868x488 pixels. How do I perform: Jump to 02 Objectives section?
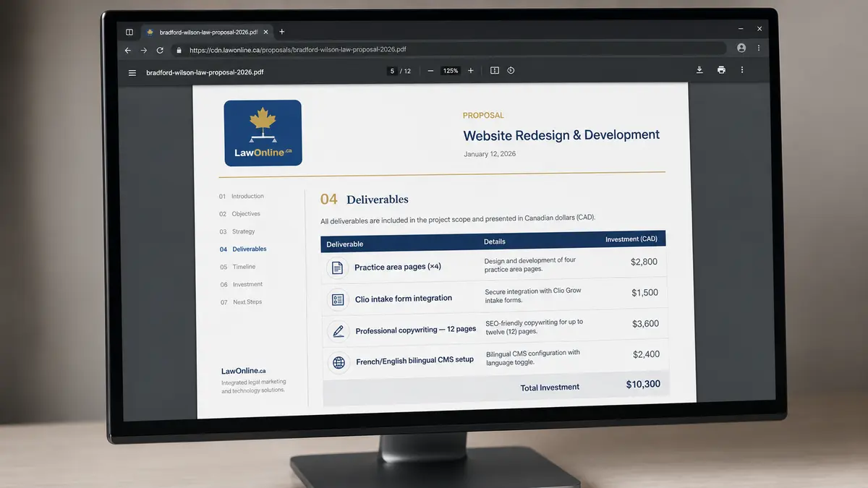point(239,214)
